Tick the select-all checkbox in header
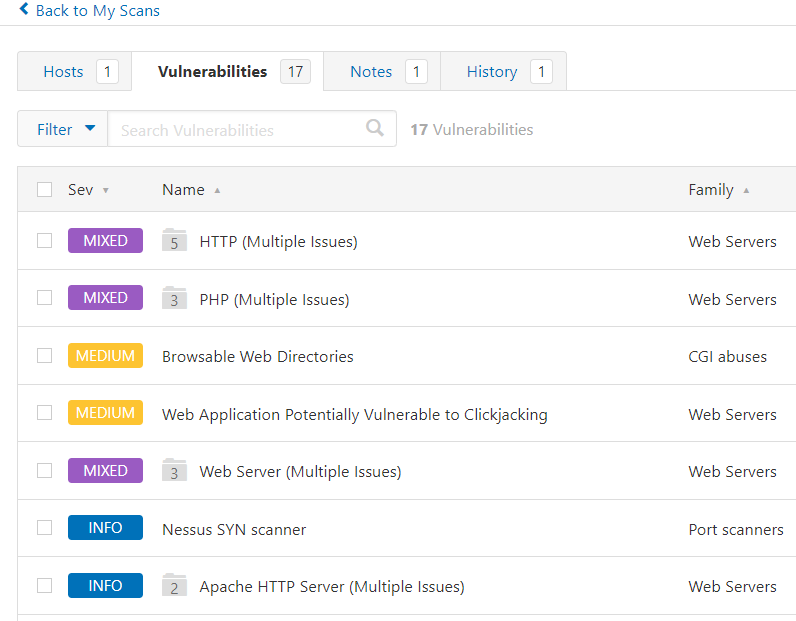 45,189
